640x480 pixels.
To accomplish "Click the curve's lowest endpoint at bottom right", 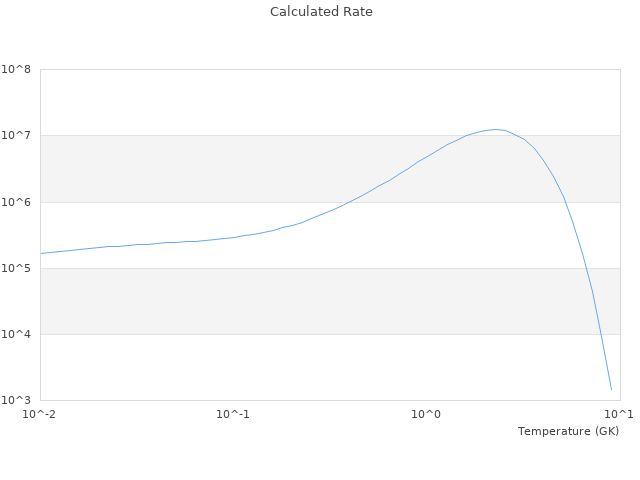I will click(x=611, y=390).
